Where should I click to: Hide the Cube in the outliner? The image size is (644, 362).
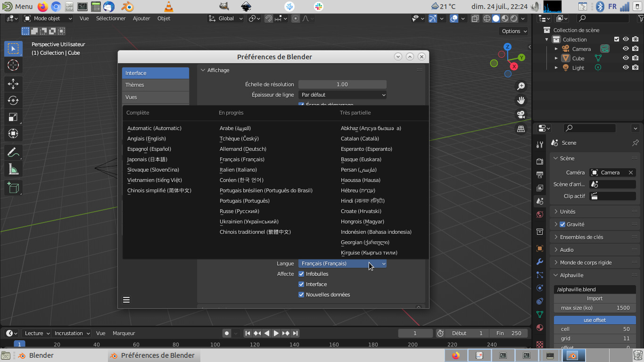click(626, 58)
